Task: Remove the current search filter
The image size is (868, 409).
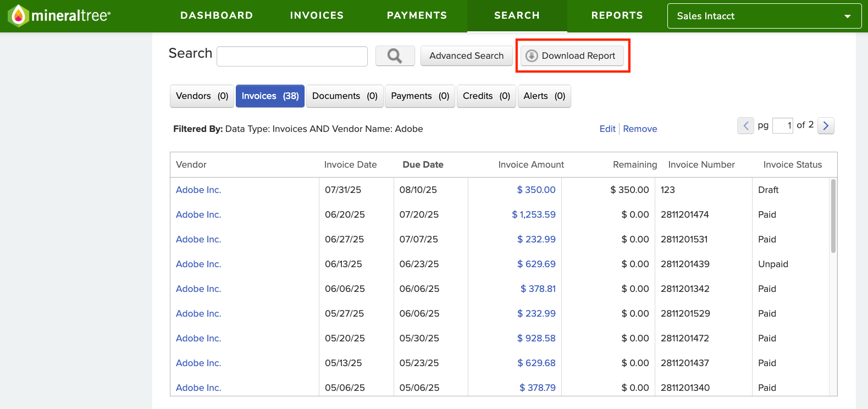Action: click(x=640, y=129)
